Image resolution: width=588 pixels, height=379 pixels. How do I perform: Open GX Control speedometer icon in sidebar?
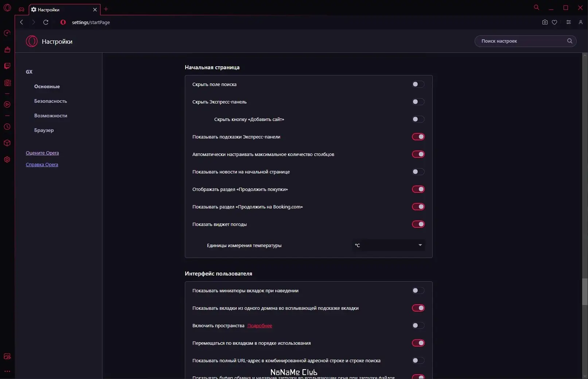point(7,33)
